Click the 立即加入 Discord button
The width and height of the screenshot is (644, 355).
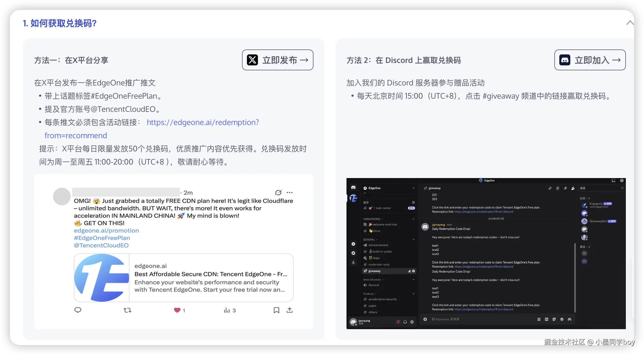click(x=590, y=60)
